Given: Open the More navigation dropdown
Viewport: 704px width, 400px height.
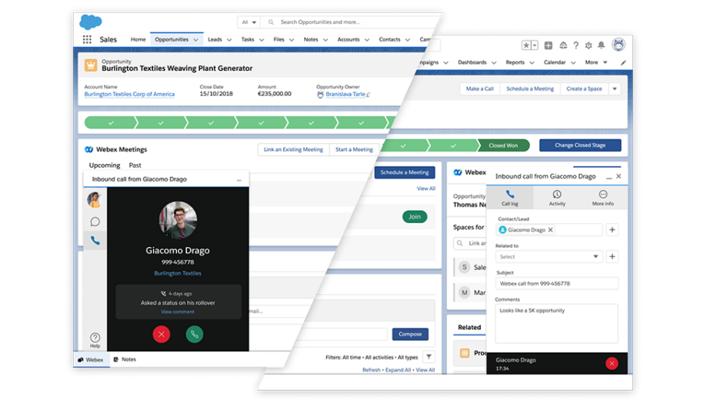Looking at the screenshot, I should (596, 62).
